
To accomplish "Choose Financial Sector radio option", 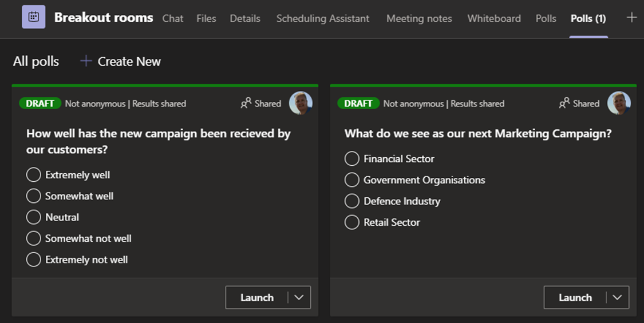I will point(352,159).
